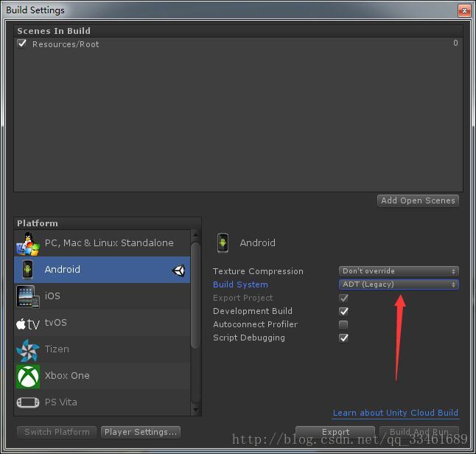The image size is (476, 454).
Task: Click the Tizen pinwheel icon
Action: pyautogui.click(x=28, y=350)
